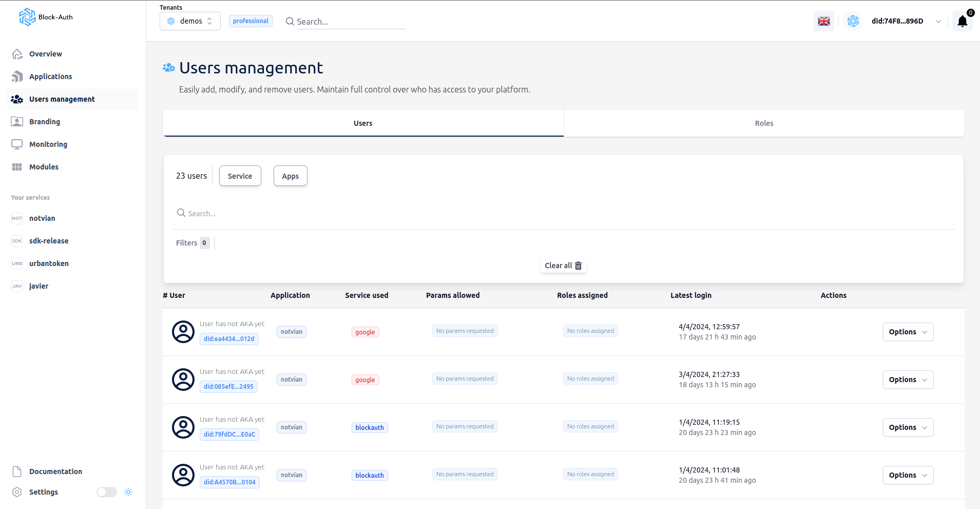Open the Monitoring screen icon
The image size is (980, 509).
pos(17,144)
